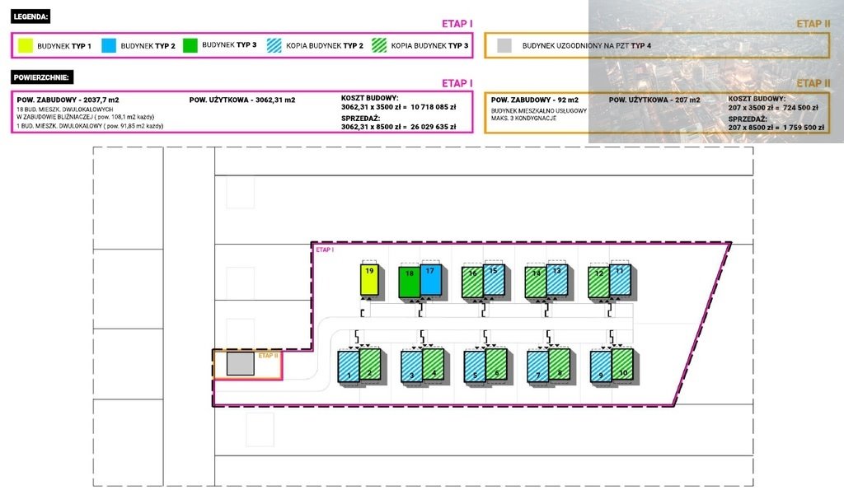Screen dimensions: 844x504
Task: Click hatched green building number 10
Action: coord(624,366)
